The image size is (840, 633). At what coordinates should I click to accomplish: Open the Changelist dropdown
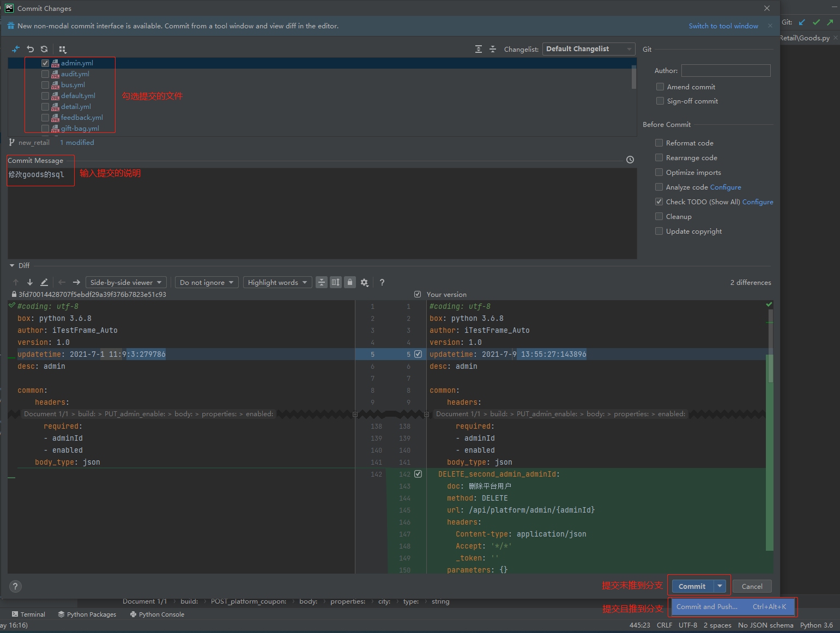point(589,49)
